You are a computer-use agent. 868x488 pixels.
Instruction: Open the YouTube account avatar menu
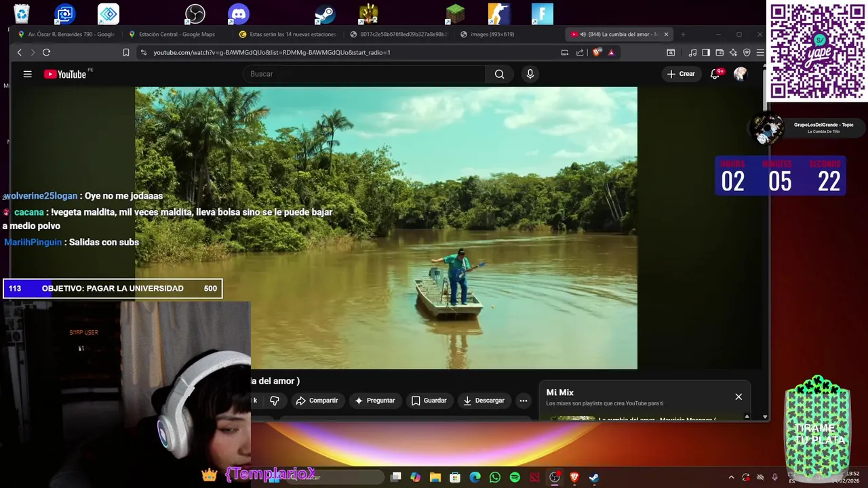[x=741, y=74]
